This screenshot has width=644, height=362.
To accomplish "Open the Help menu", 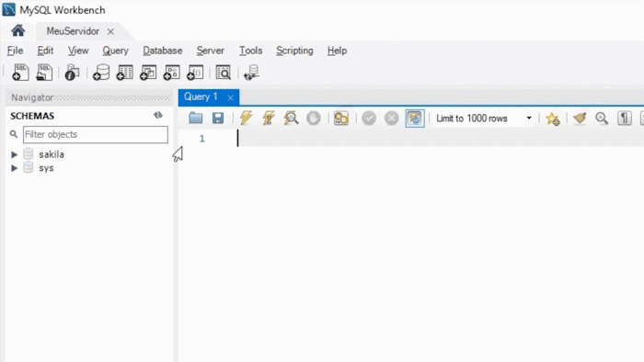I will pyautogui.click(x=338, y=51).
